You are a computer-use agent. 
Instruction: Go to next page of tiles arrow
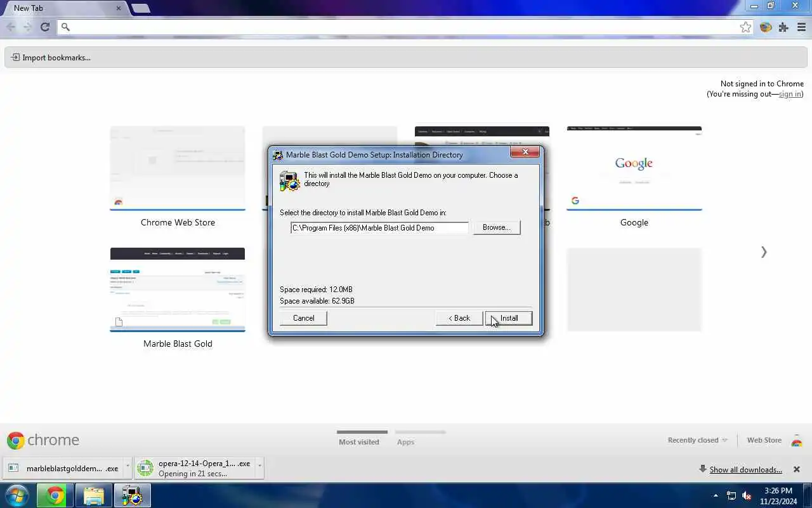(764, 252)
